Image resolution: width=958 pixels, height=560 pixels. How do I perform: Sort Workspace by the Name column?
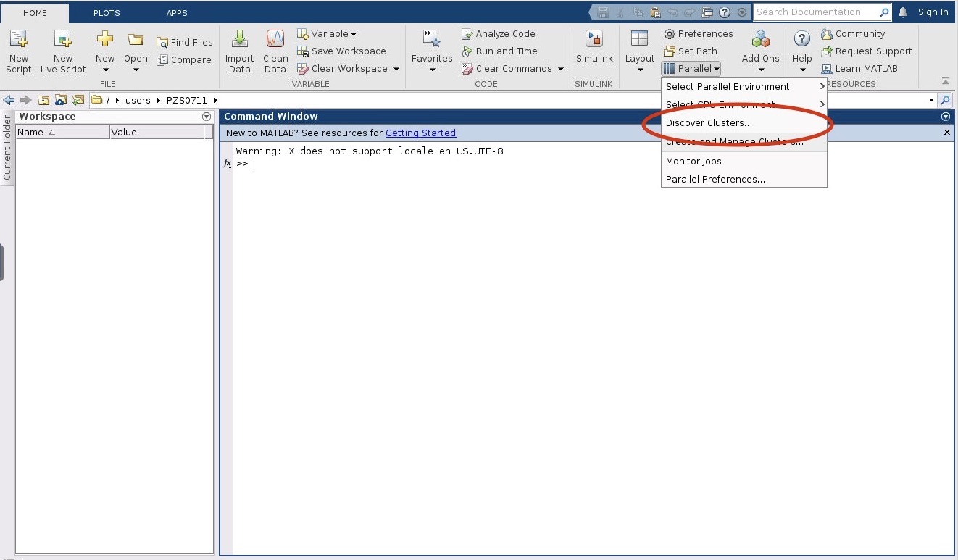click(x=62, y=132)
